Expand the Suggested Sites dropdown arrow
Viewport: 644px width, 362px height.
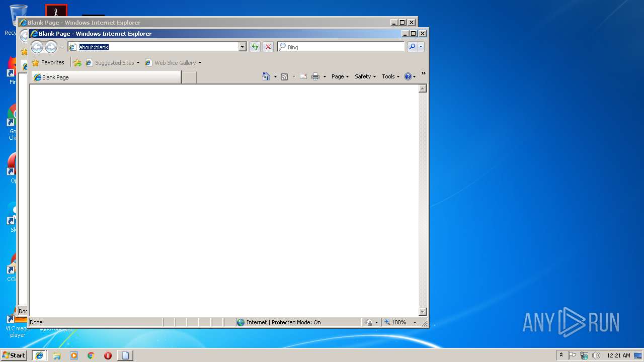[x=138, y=63]
